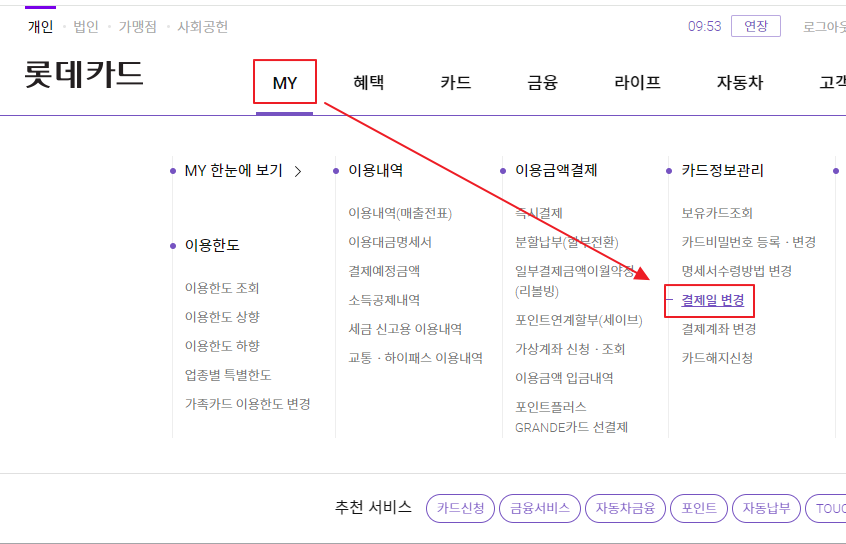Open 보유카드조회

[717, 213]
